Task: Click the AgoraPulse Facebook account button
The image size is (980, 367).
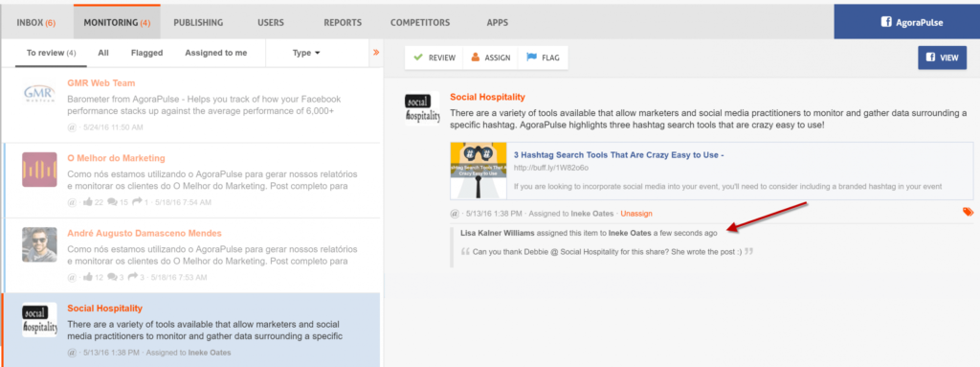Action: pos(907,23)
